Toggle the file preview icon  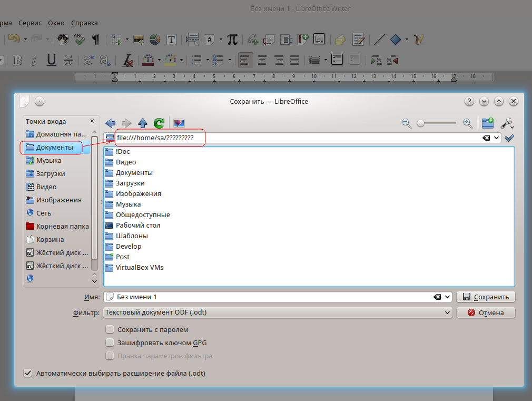tap(179, 123)
